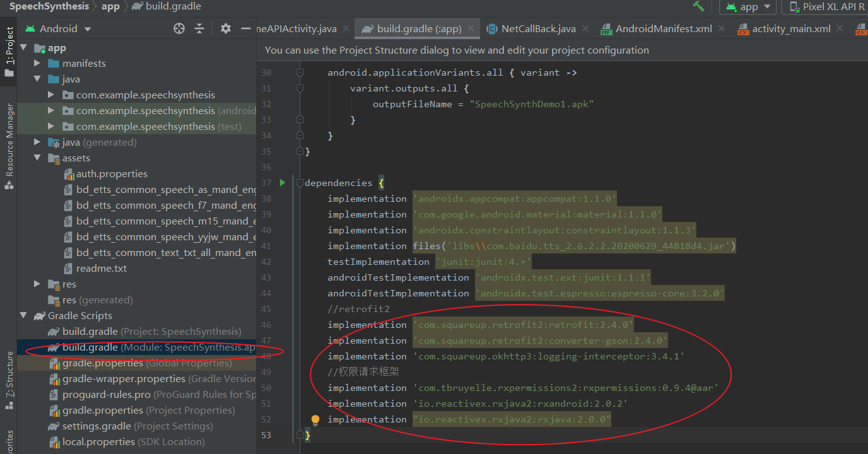Open the Z: Structure tool window
This screenshot has width=868, height=454.
[9, 379]
